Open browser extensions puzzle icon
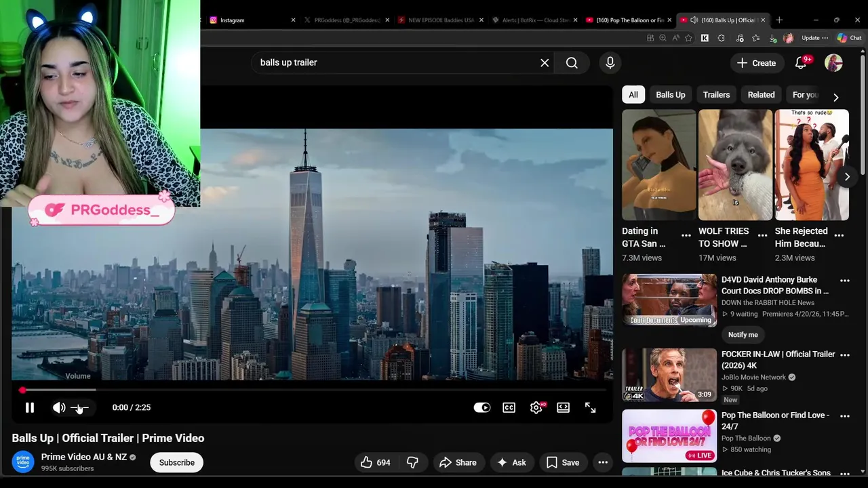The image size is (868, 488). [721, 38]
